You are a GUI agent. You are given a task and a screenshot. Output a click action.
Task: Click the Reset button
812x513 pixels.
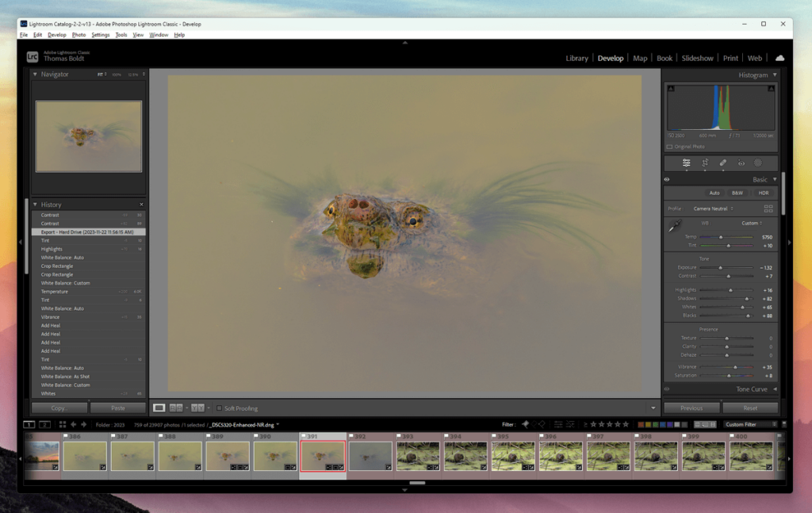pyautogui.click(x=749, y=408)
